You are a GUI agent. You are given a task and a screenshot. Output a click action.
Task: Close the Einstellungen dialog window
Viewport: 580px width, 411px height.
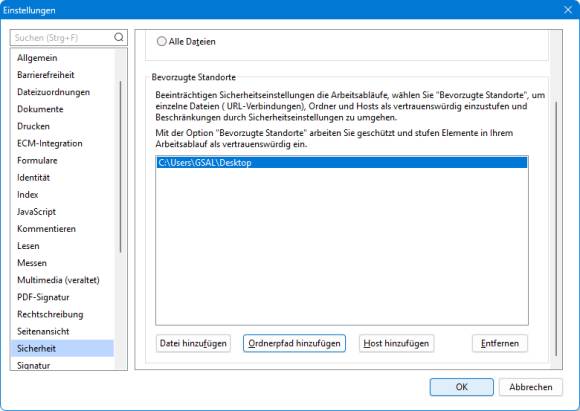pyautogui.click(x=568, y=10)
